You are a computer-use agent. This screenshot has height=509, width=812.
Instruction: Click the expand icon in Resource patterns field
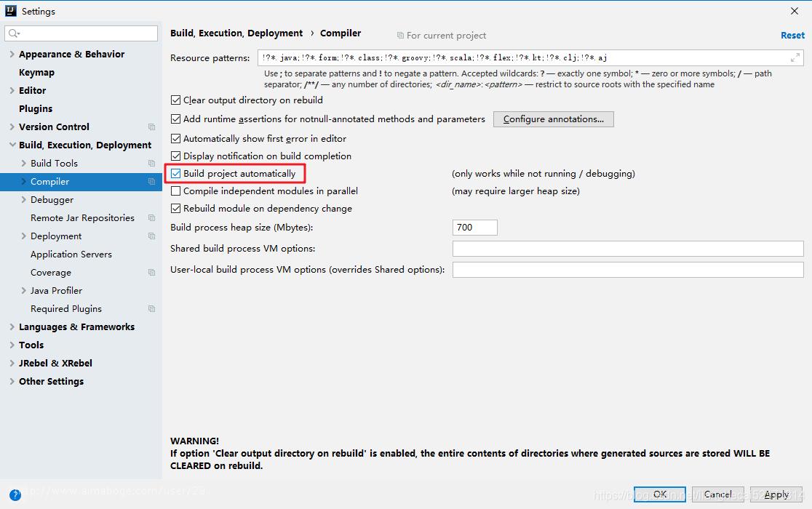[795, 58]
